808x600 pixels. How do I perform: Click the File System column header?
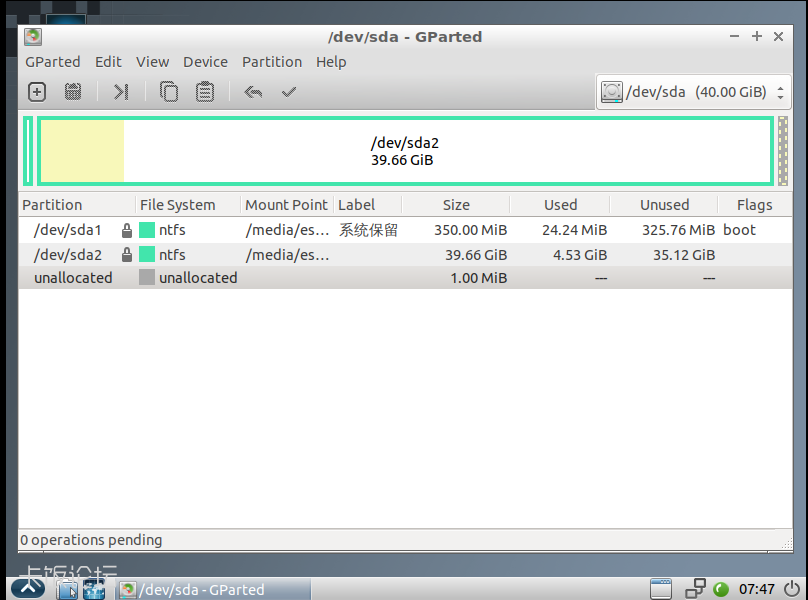click(178, 205)
